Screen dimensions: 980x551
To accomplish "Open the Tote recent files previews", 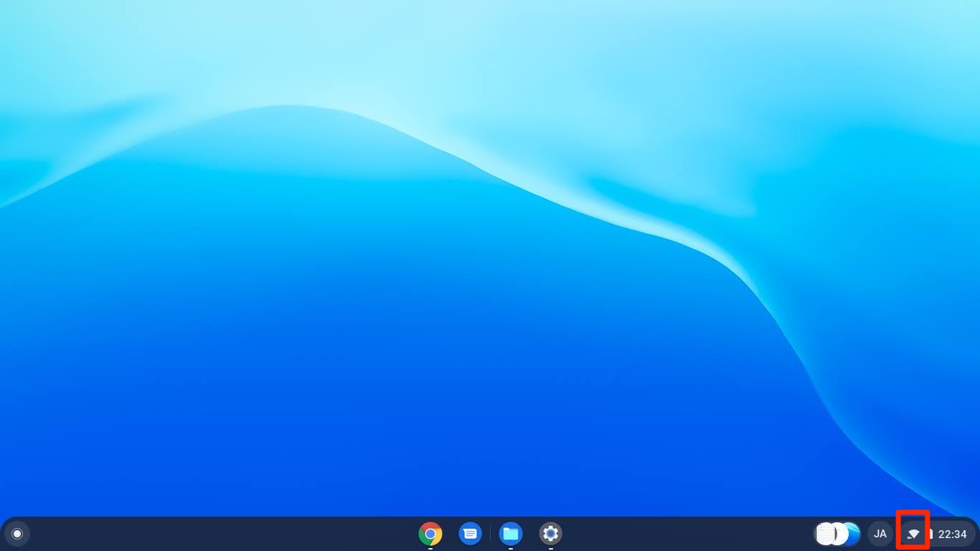I will (837, 534).
